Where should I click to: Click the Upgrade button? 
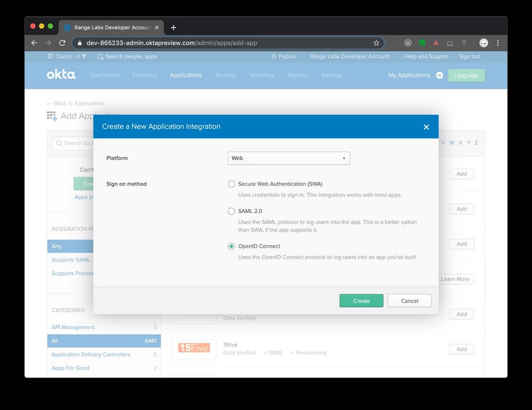coord(466,76)
